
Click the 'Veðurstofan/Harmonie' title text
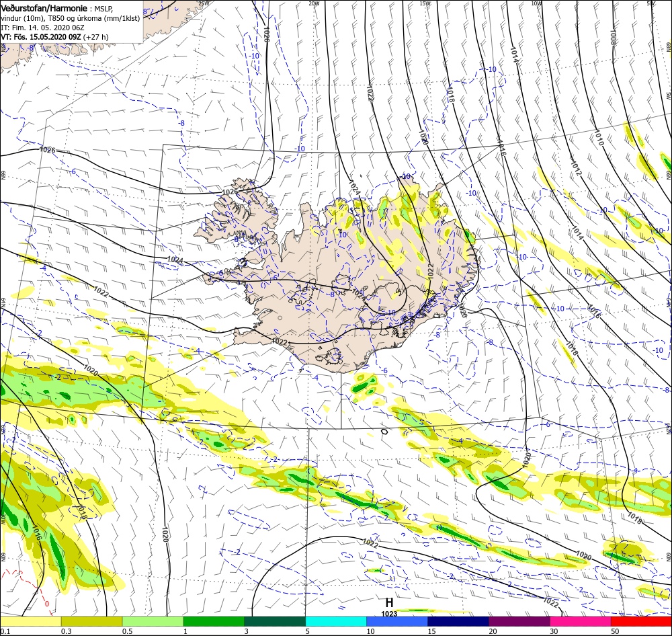(44, 8)
